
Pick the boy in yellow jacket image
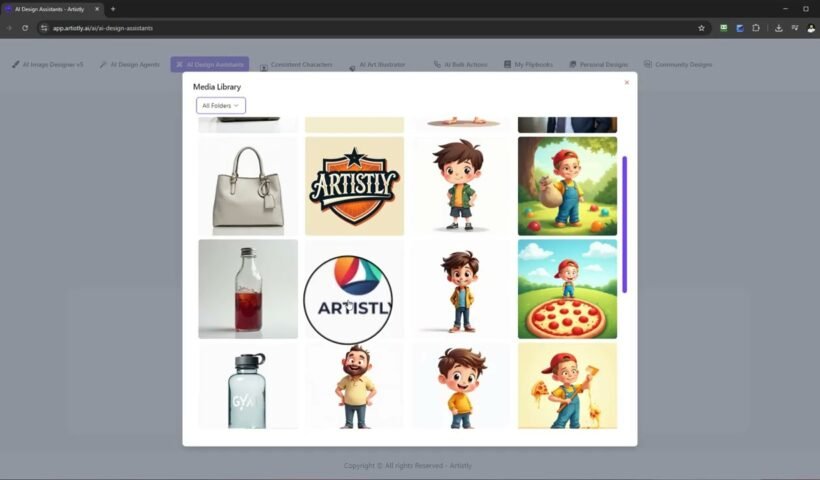(x=461, y=289)
